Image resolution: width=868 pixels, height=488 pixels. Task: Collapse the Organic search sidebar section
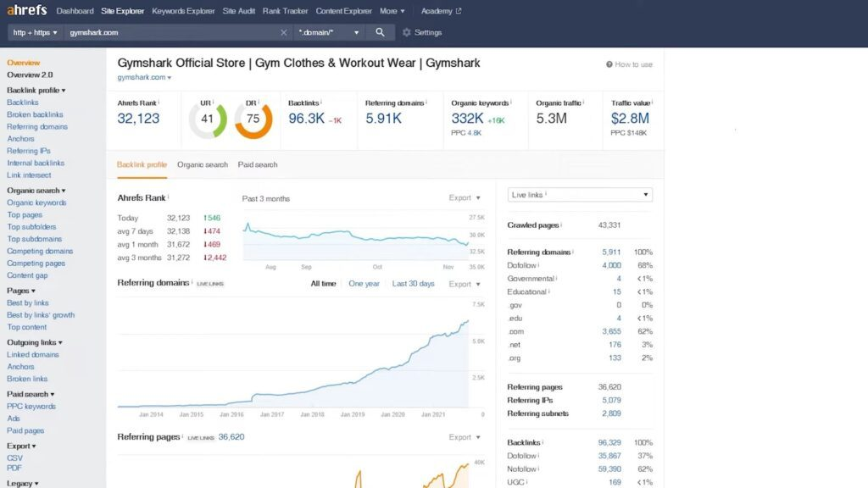(36, 191)
